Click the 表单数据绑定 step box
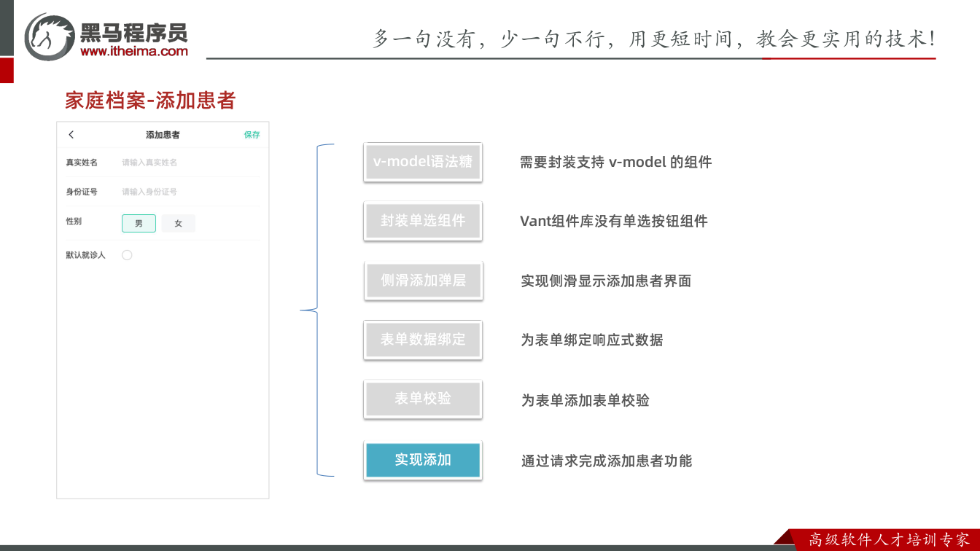The width and height of the screenshot is (980, 551). point(423,340)
